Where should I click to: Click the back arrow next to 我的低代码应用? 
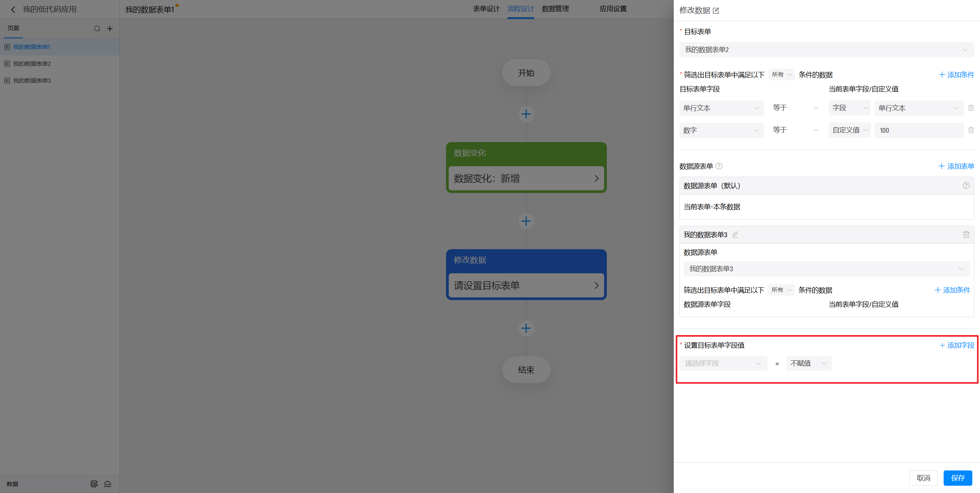13,10
